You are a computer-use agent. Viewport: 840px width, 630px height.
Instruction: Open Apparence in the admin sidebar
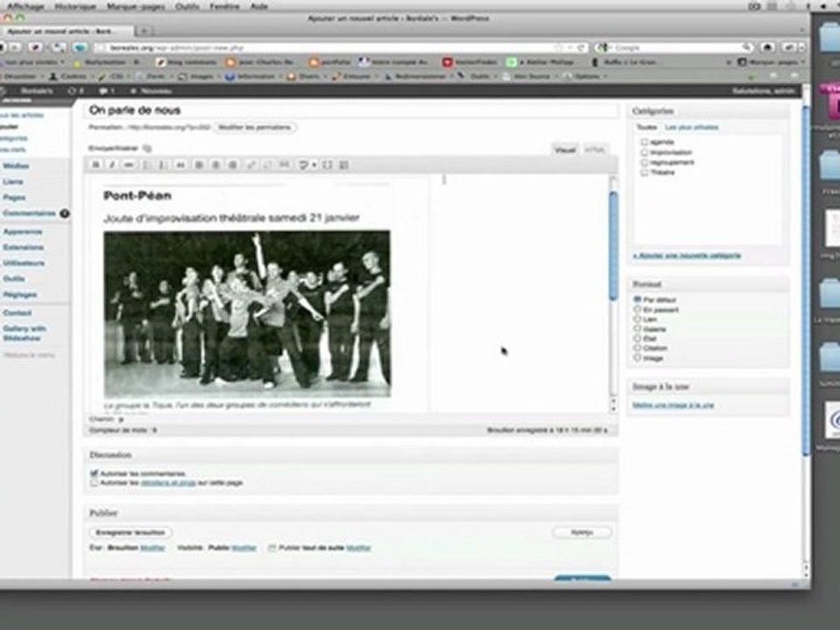[23, 231]
